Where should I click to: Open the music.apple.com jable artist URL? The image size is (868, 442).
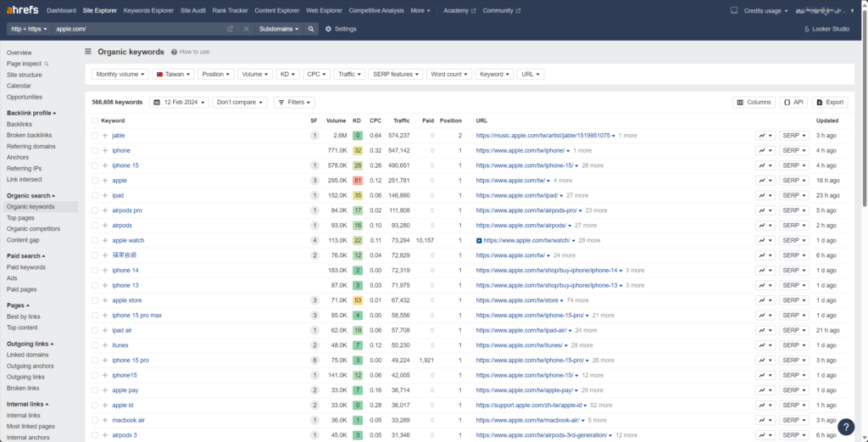click(x=543, y=135)
